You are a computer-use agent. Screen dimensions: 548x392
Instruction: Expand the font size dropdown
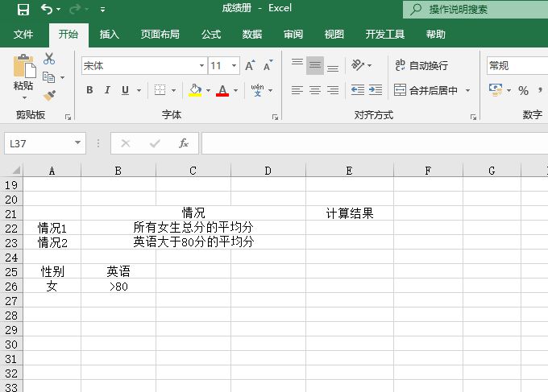235,66
